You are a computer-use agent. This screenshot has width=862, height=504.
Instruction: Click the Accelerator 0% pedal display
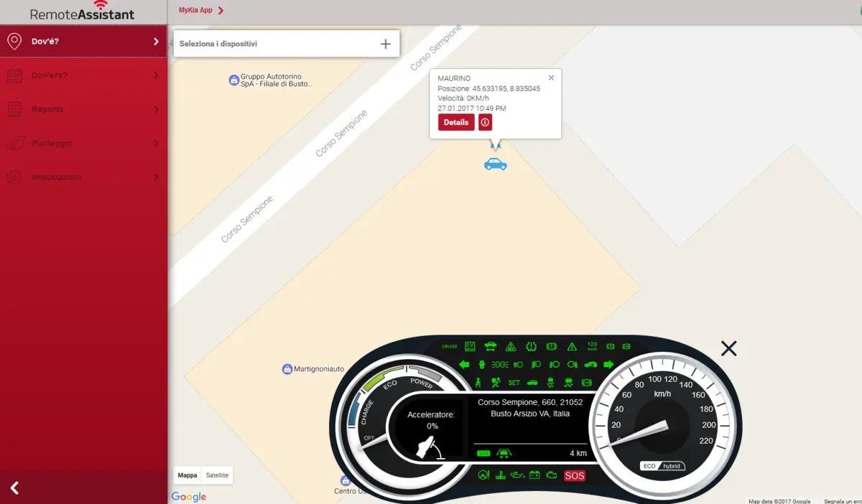click(x=432, y=433)
